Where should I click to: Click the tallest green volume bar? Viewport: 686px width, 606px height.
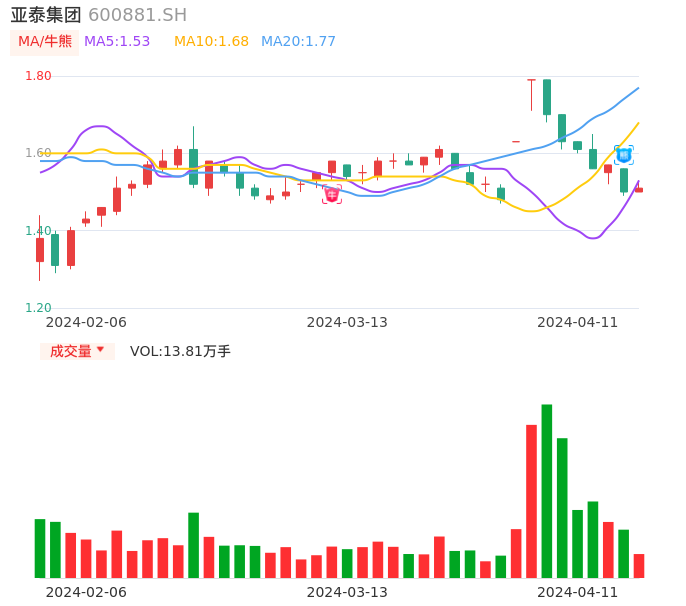click(547, 490)
